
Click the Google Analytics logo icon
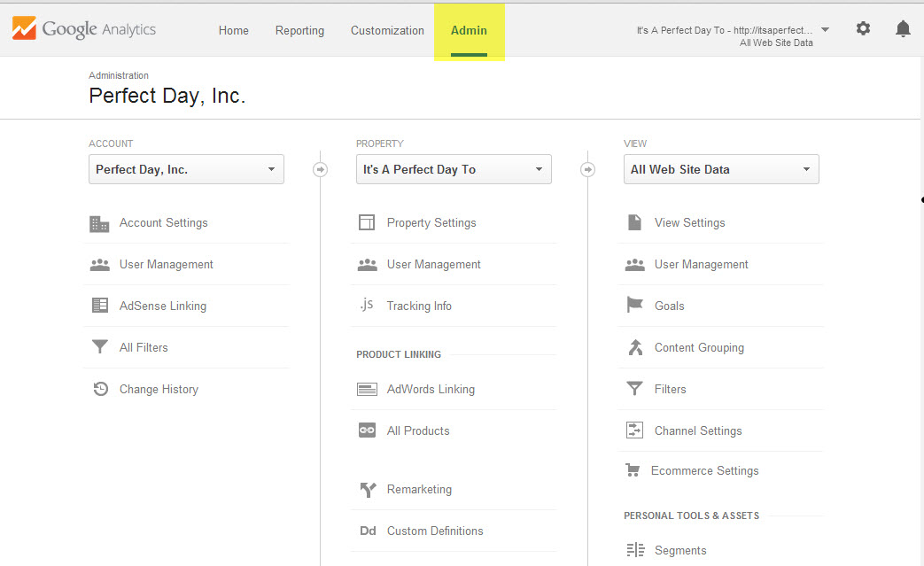(x=24, y=28)
